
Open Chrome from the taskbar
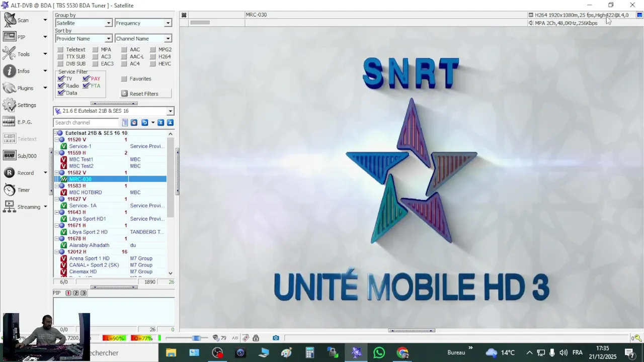403,353
